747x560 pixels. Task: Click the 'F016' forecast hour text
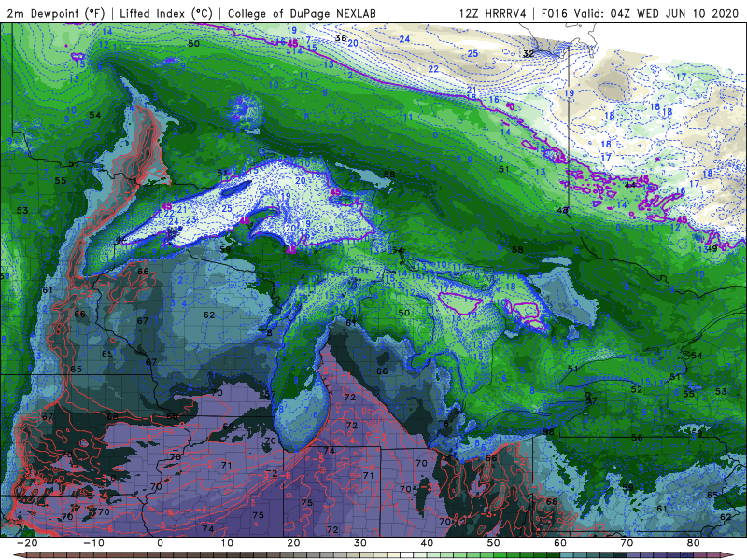pos(555,13)
